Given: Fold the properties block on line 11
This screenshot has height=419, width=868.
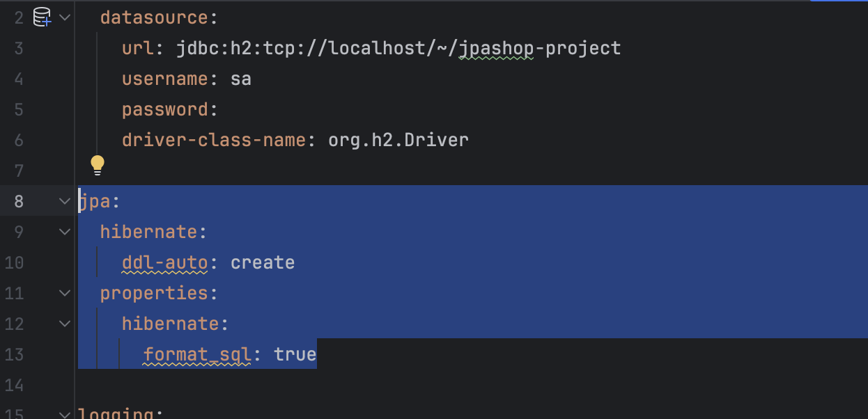Looking at the screenshot, I should pos(65,293).
